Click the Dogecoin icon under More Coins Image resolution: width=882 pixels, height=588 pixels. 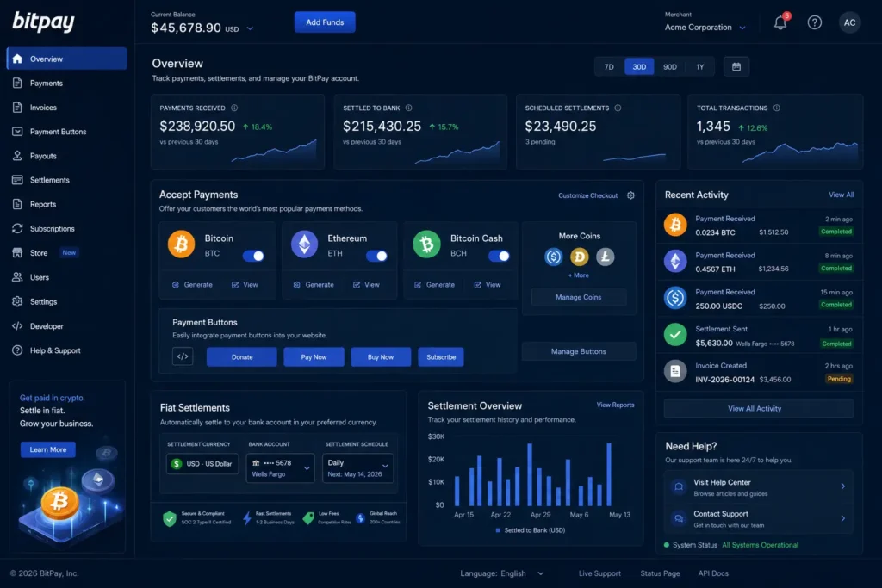580,257
